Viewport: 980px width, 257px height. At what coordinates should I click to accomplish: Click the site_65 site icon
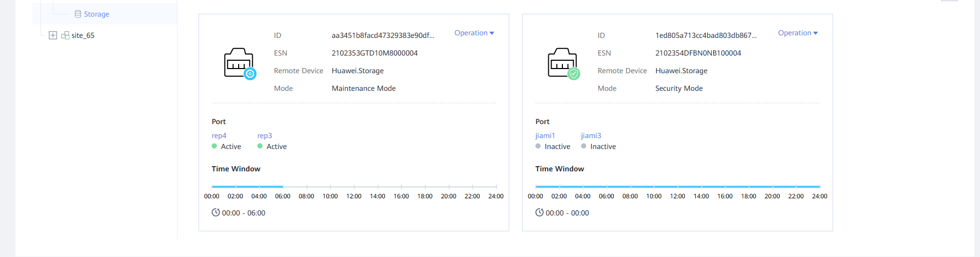65,35
